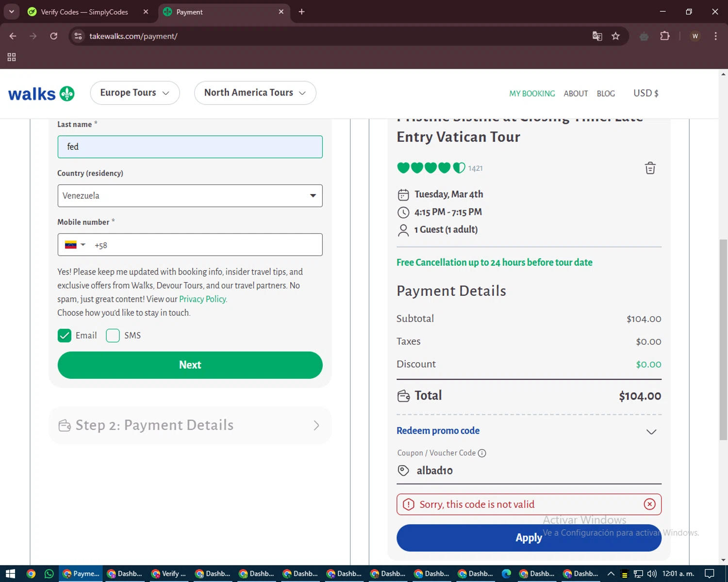Click the network icon in system tray
Image resolution: width=728 pixels, height=582 pixels.
pos(638,574)
